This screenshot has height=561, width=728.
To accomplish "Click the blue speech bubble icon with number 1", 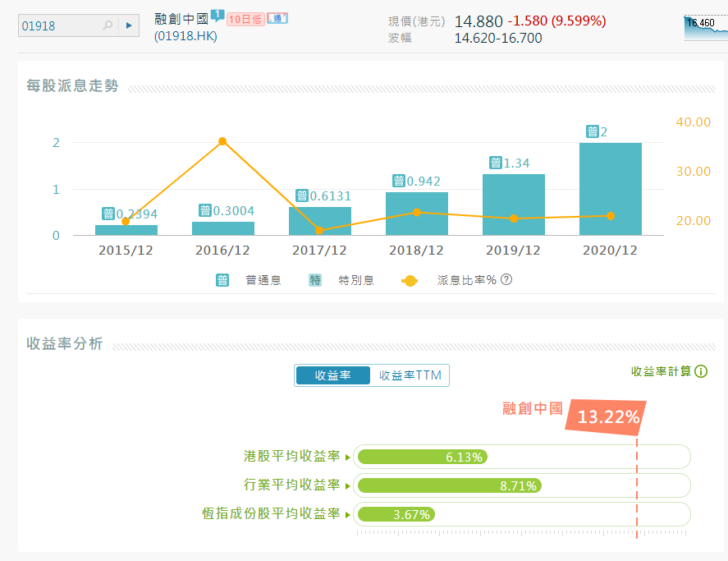I will 217,16.
